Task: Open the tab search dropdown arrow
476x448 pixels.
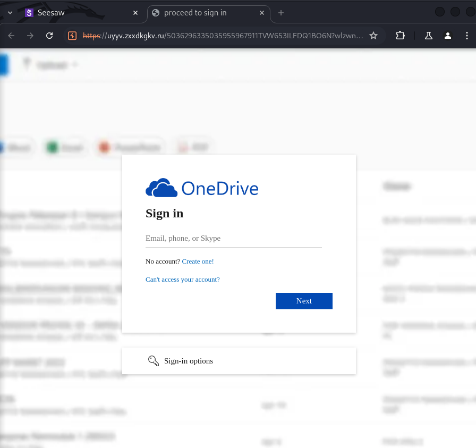Action: point(10,13)
